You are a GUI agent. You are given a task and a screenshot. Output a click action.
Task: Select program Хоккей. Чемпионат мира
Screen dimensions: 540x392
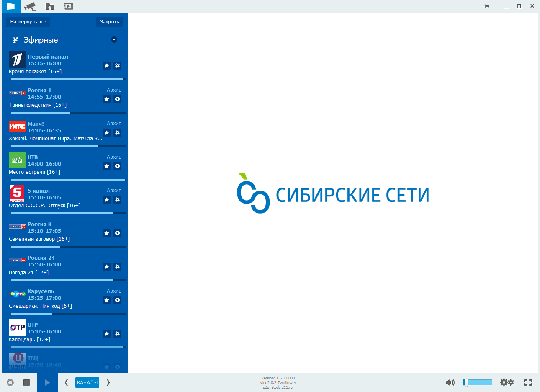(55, 139)
